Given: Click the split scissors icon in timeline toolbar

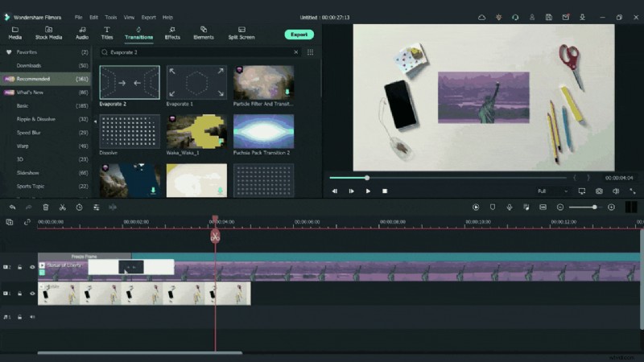Looking at the screenshot, I should [62, 207].
